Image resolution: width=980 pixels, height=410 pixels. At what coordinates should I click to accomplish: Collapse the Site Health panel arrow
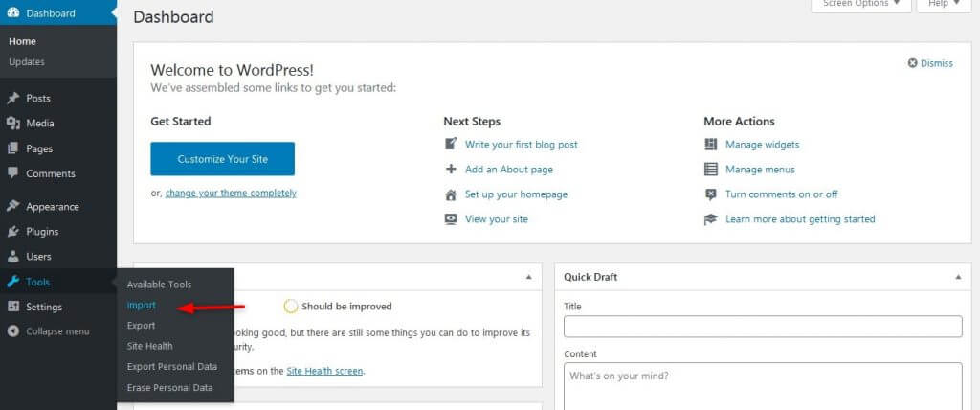[529, 277]
